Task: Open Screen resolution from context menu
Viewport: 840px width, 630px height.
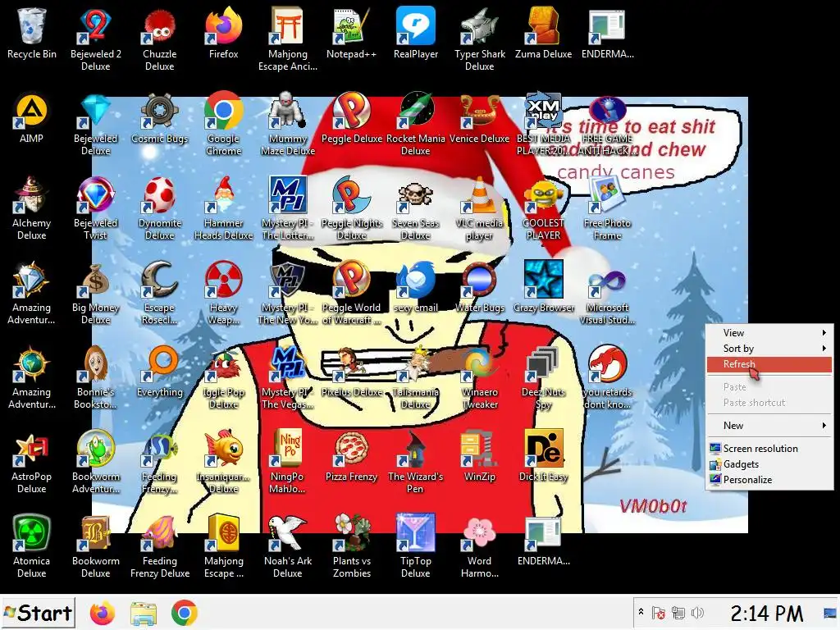Action: pos(769,449)
